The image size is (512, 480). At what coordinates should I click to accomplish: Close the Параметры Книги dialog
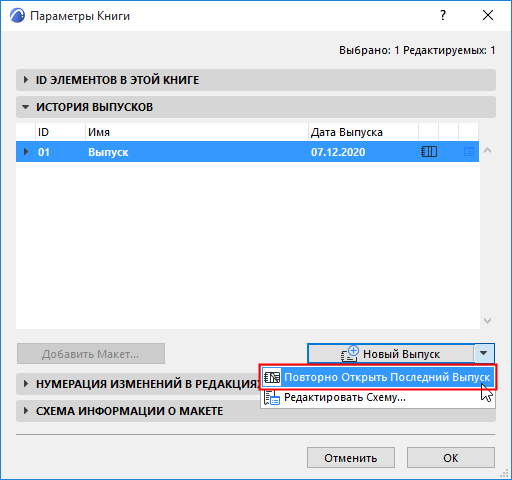coord(488,15)
